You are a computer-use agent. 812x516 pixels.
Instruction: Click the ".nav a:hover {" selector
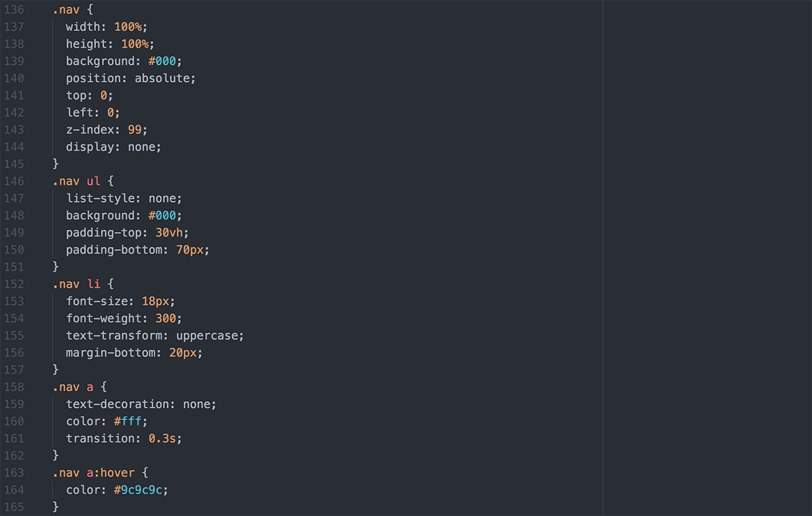coord(100,473)
